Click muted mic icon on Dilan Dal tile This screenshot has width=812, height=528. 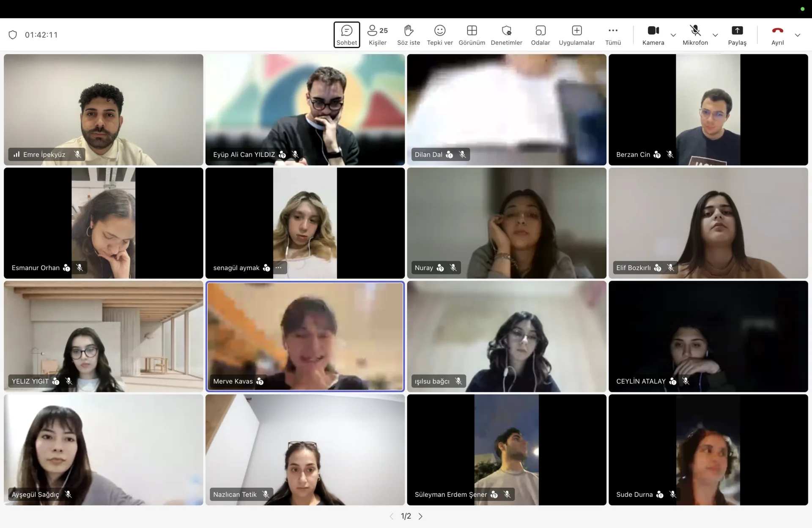click(462, 154)
